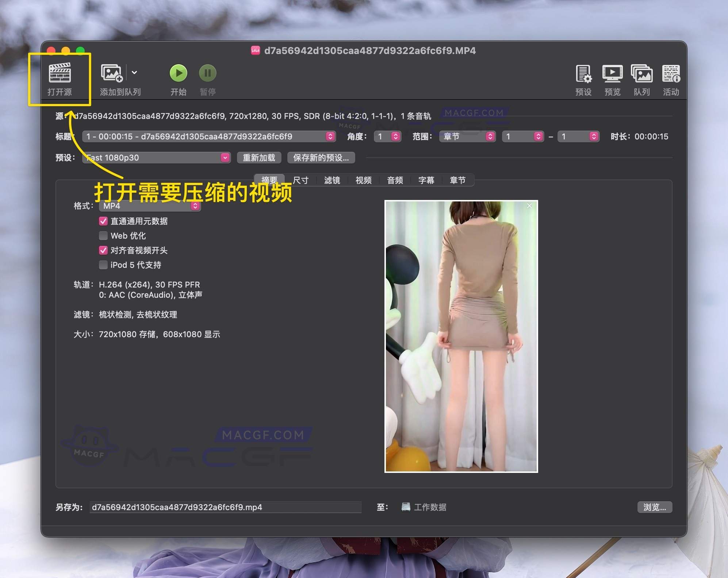The image size is (728, 578).
Task: Open the Fast 1080p30 preset dropdown
Action: [225, 158]
